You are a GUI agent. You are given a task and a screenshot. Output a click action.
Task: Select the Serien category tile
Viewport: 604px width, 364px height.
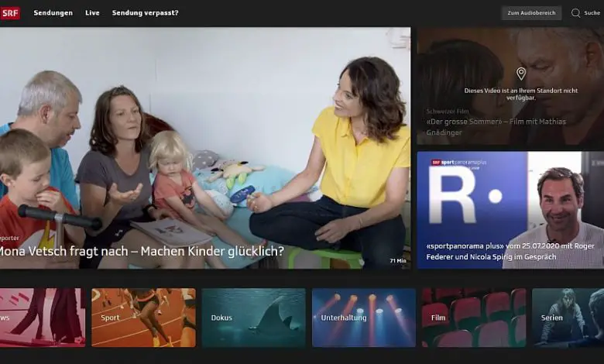568,318
